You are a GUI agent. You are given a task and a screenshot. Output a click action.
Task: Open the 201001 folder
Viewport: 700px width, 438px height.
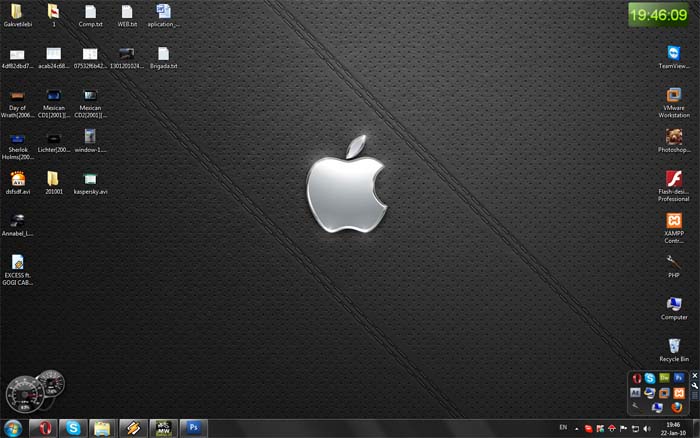pyautogui.click(x=54, y=183)
